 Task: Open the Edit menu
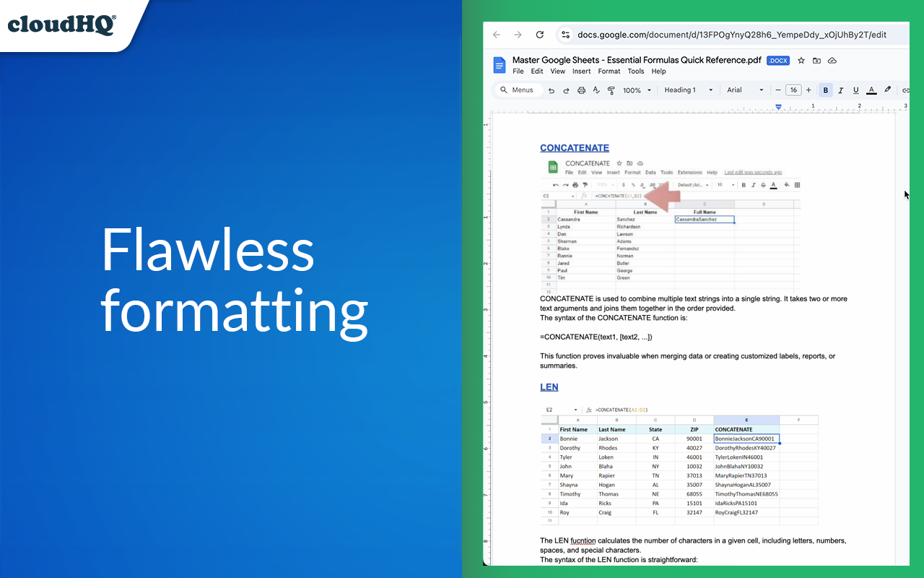[x=537, y=72]
